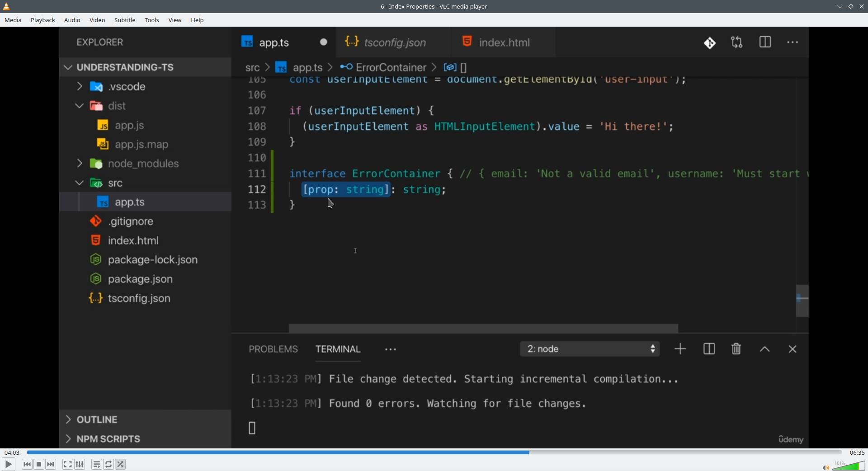The height and width of the screenshot is (471, 868).
Task: Expand the NPM SCRIPTS section
Action: coord(145,439)
